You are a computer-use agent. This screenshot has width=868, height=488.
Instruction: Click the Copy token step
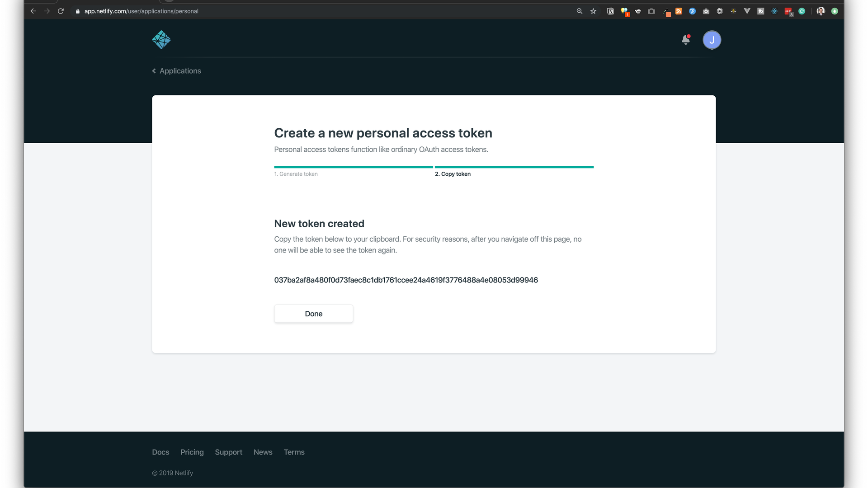[x=453, y=174]
